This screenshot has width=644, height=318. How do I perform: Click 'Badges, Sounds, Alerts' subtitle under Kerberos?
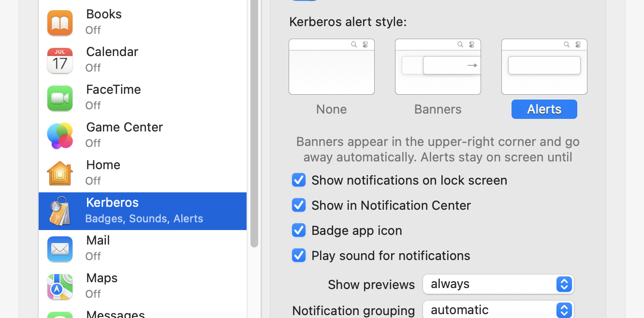tap(144, 218)
